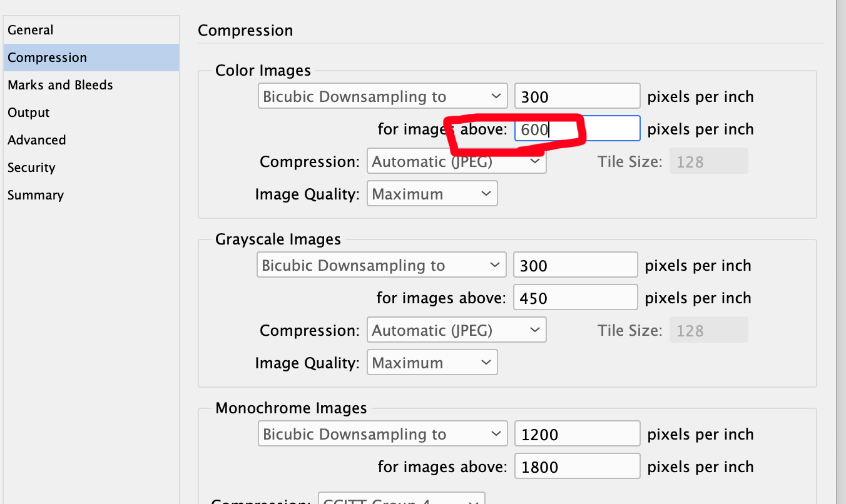The height and width of the screenshot is (504, 846).
Task: Click the highlighted field containing 600
Action: [576, 128]
